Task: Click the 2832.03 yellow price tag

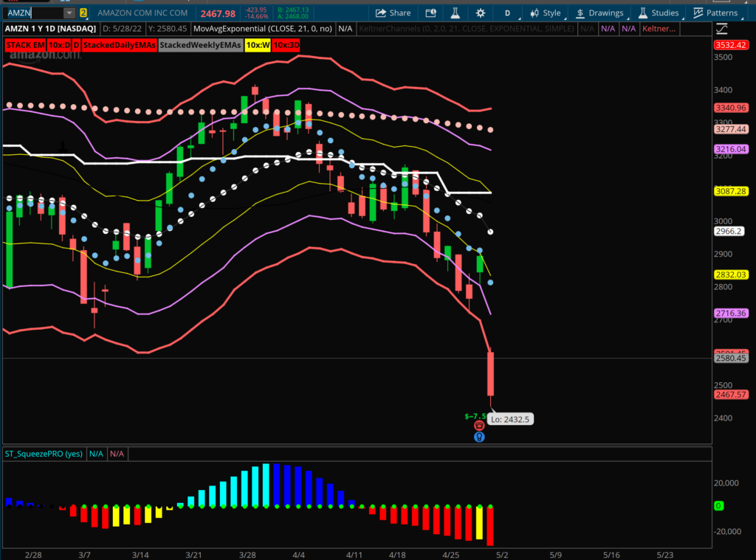Action: coord(731,274)
